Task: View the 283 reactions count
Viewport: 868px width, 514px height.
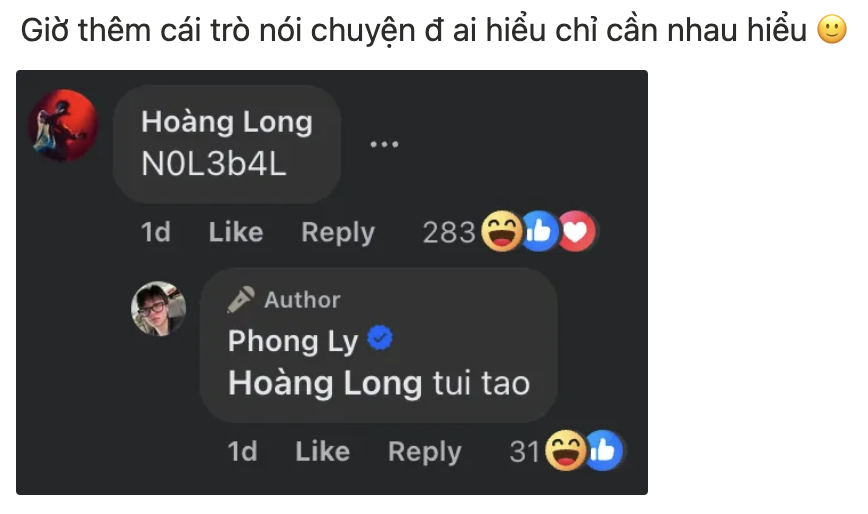Action: point(449,232)
